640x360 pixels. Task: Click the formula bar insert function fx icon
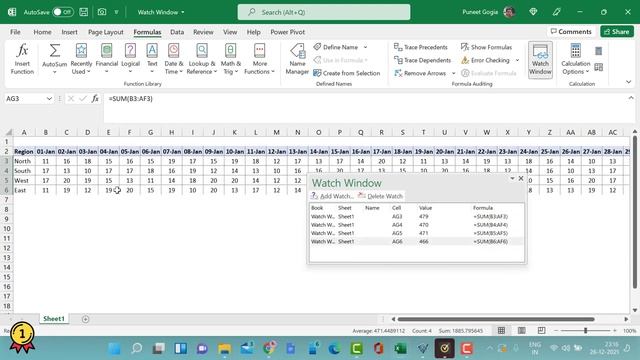[95, 98]
